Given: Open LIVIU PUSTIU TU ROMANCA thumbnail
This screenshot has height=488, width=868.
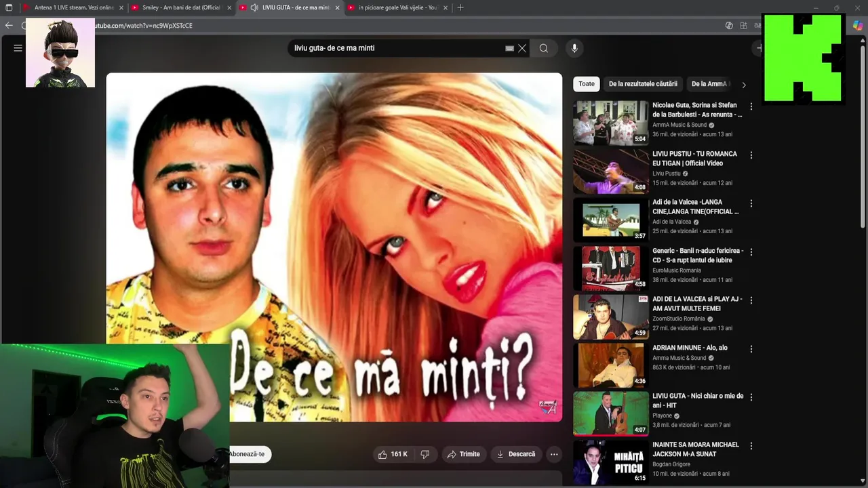Looking at the screenshot, I should (611, 171).
